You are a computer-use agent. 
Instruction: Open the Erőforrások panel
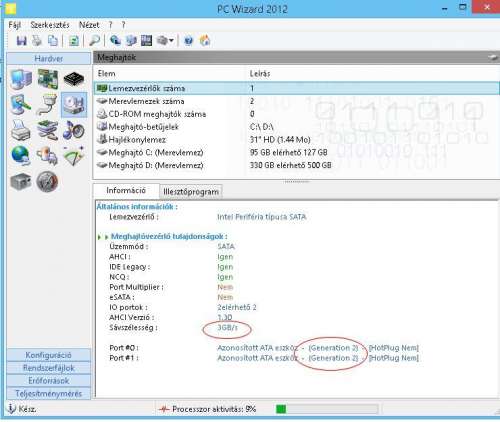(49, 381)
